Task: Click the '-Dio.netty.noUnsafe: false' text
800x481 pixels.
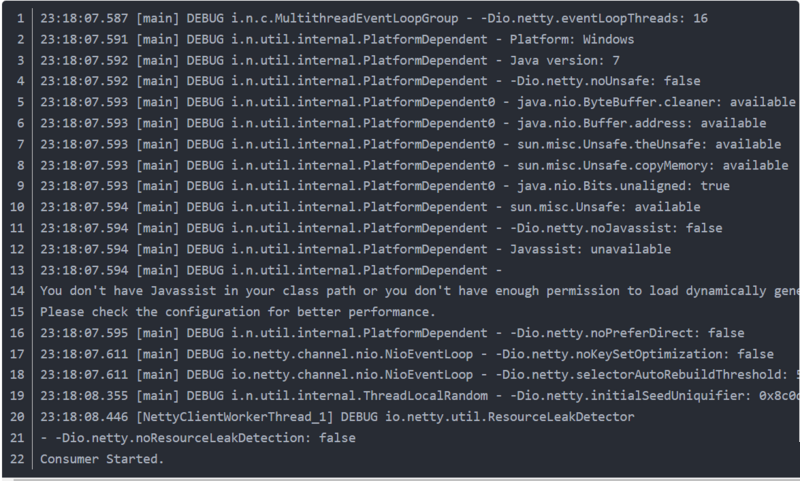Action: click(x=605, y=81)
